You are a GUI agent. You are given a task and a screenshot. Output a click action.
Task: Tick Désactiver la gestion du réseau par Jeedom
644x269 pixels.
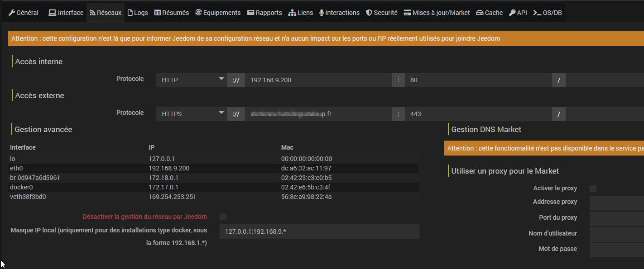point(223,217)
